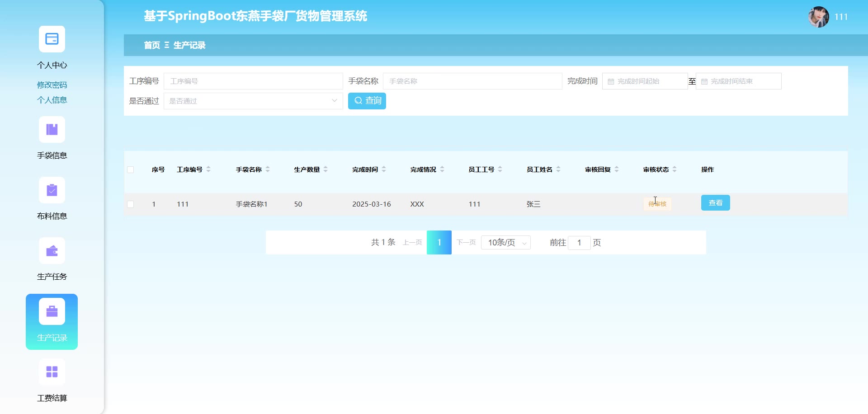This screenshot has height=414, width=868.
Task: Click the user avatar picture
Action: pos(818,17)
